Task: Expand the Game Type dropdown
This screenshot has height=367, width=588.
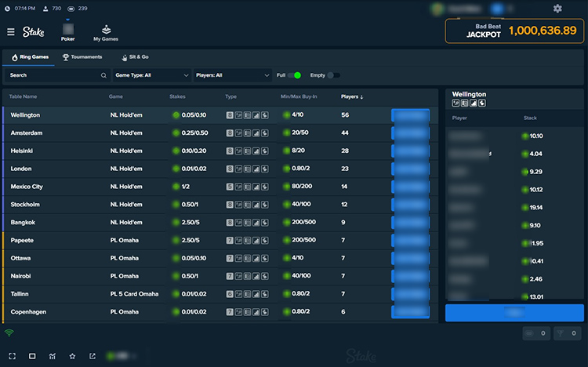Action: [x=152, y=75]
